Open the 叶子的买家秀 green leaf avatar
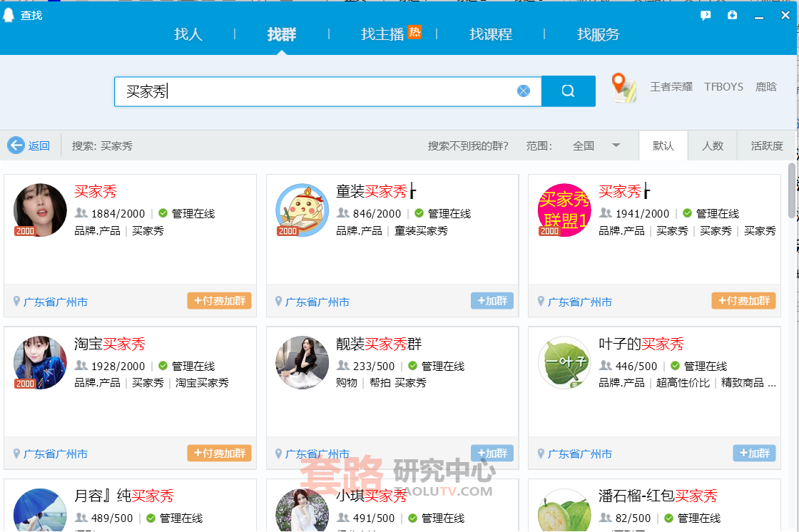799x532 pixels. click(x=564, y=362)
